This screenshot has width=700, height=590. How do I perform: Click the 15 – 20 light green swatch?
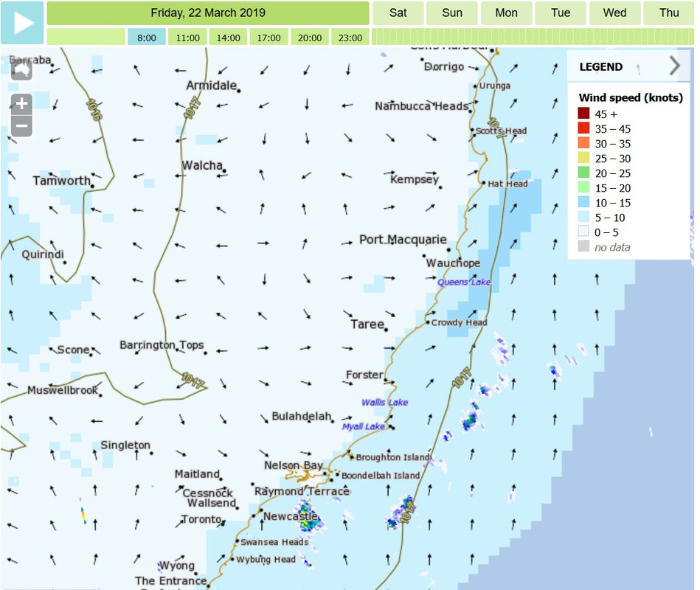point(583,187)
